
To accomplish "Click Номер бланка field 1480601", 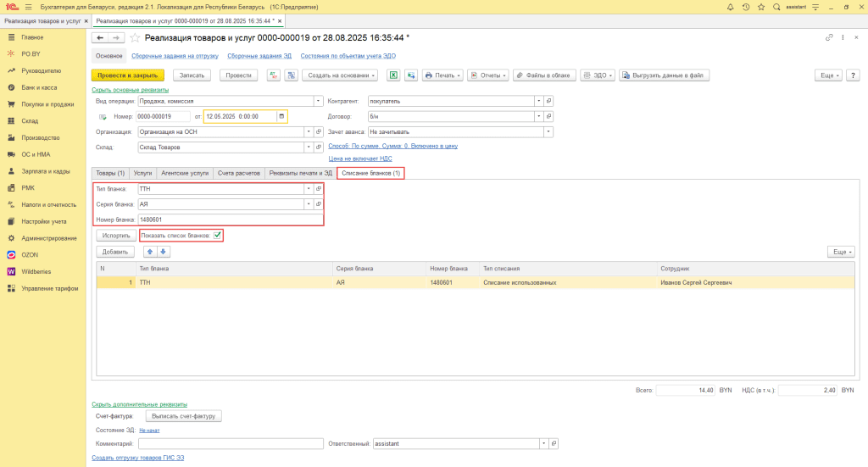I will pos(231,220).
